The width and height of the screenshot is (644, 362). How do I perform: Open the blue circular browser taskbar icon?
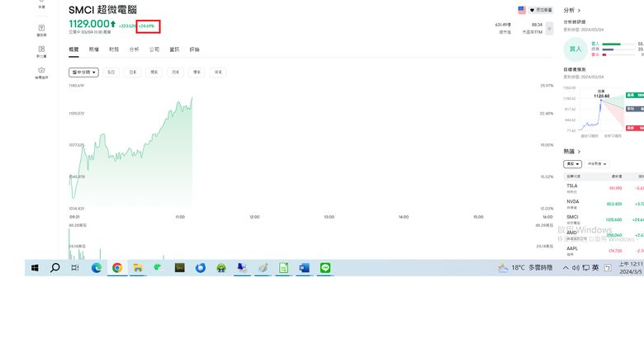[x=201, y=268]
